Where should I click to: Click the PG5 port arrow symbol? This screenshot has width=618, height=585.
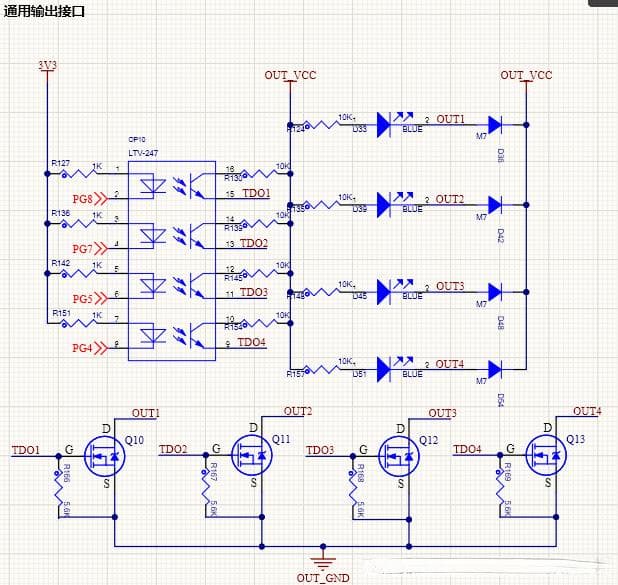(101, 298)
